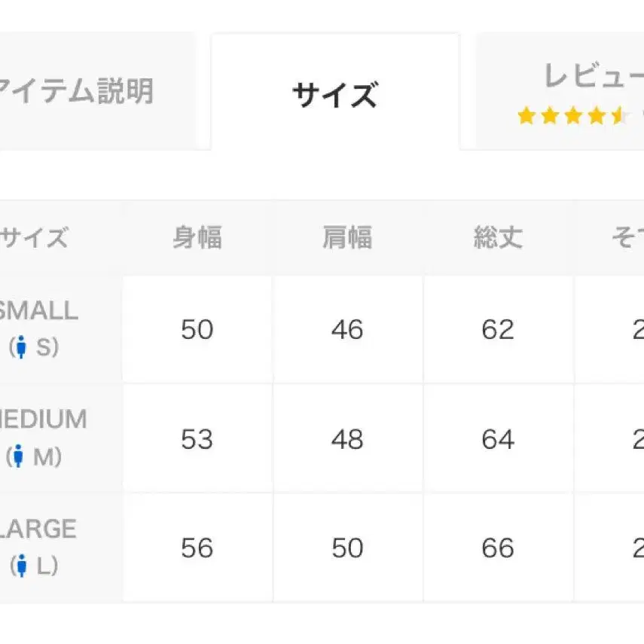This screenshot has height=644, width=644.
Task: Select the MEDIUM size row label
Action: pos(43,420)
